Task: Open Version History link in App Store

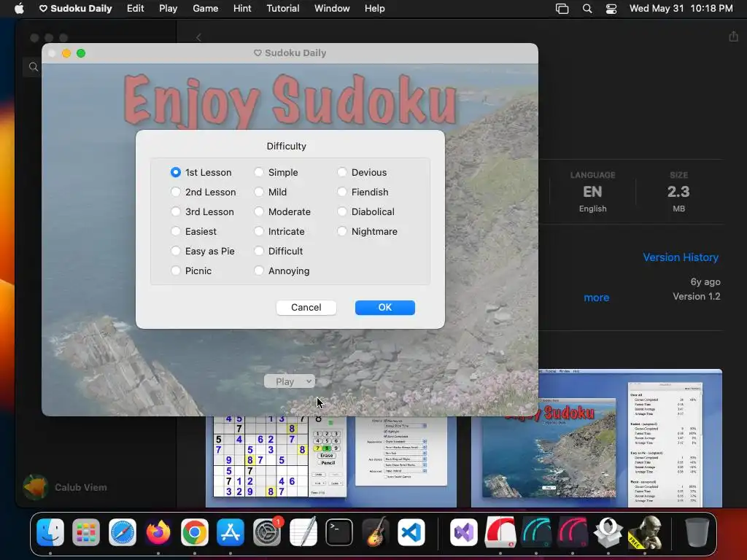Action: click(681, 257)
